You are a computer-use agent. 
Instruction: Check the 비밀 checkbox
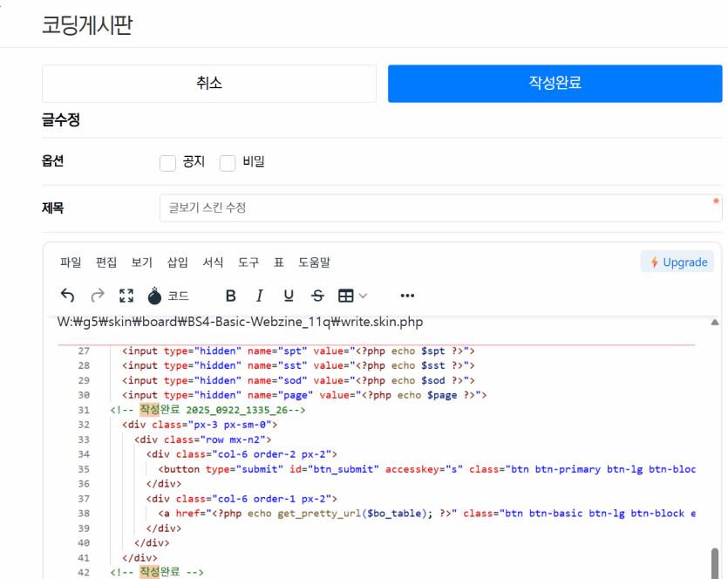[x=228, y=163]
